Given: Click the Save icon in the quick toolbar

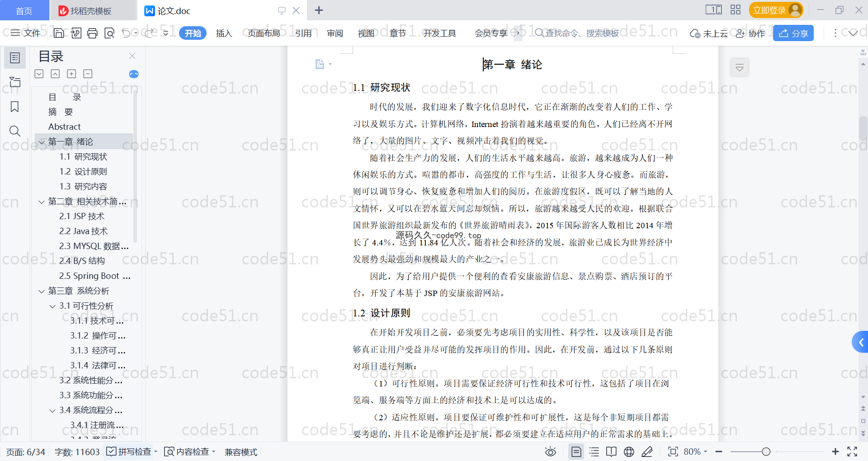Looking at the screenshot, I should click(x=59, y=33).
